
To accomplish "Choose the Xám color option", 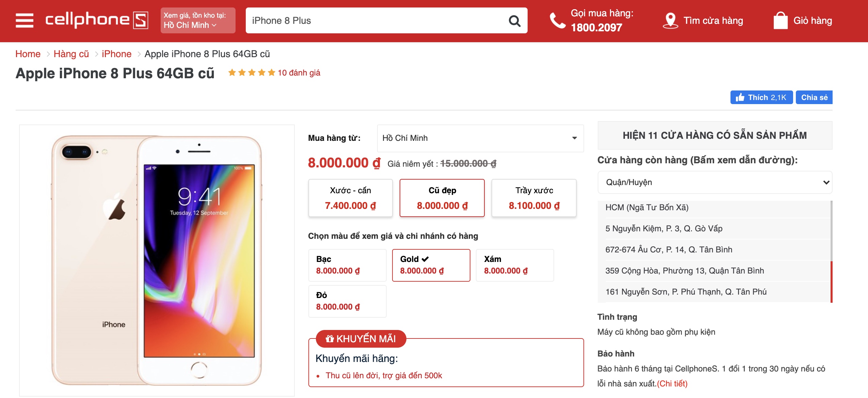I will click(x=515, y=265).
